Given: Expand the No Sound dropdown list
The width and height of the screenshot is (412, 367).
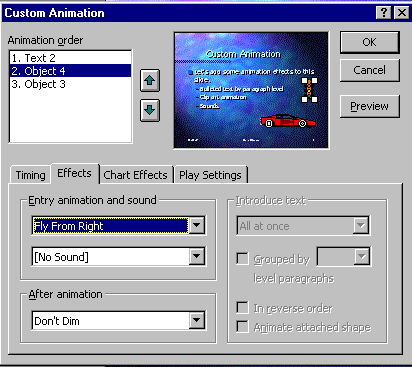Looking at the screenshot, I should (197, 256).
